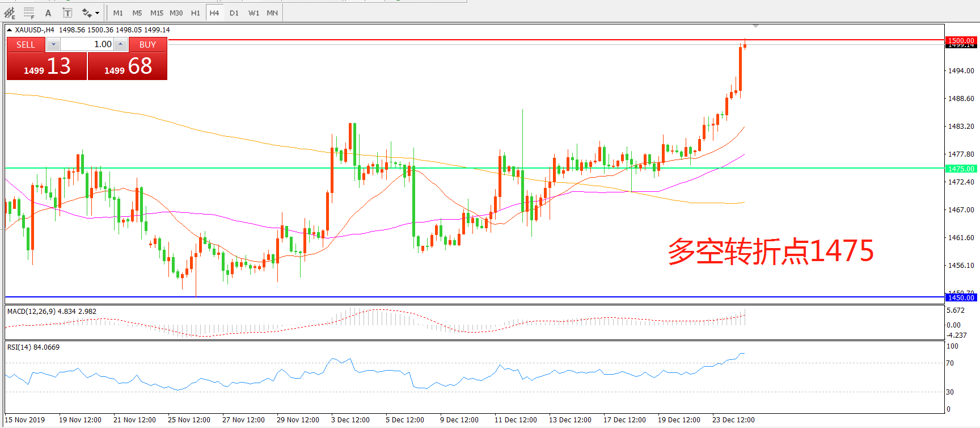The height and width of the screenshot is (428, 980).
Task: Click the chart shift marker triangle
Action: (x=755, y=26)
